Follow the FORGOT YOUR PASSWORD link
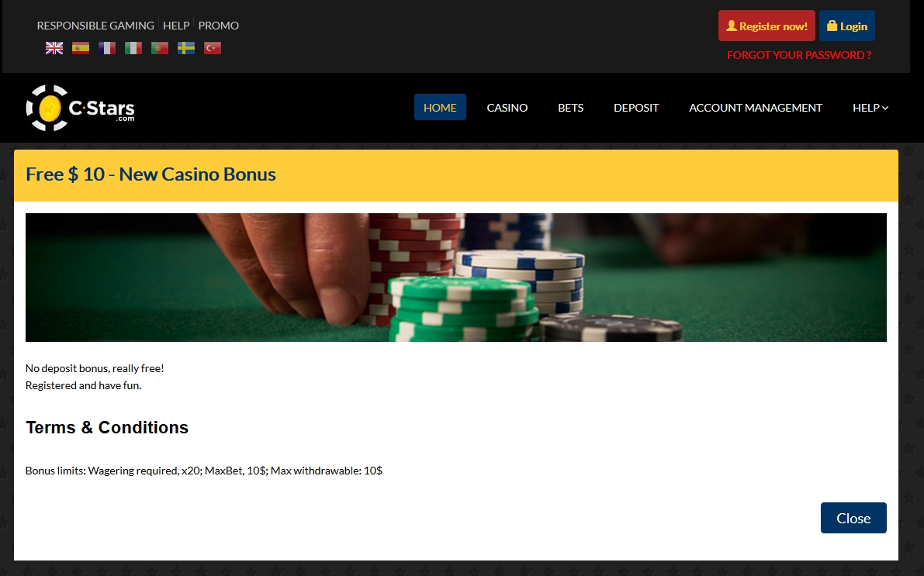This screenshot has width=924, height=576. coord(799,55)
